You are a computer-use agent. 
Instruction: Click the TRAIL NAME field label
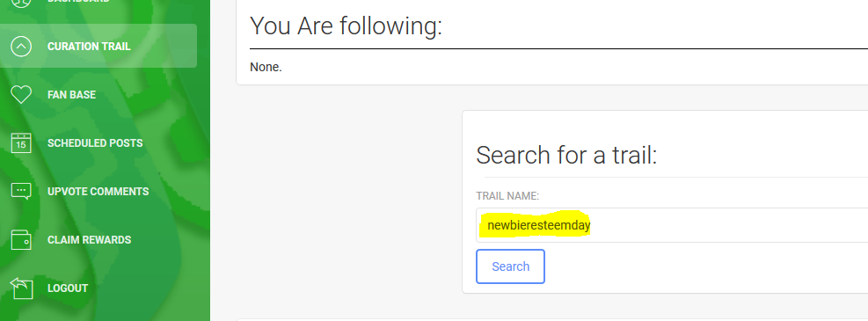coord(507,196)
